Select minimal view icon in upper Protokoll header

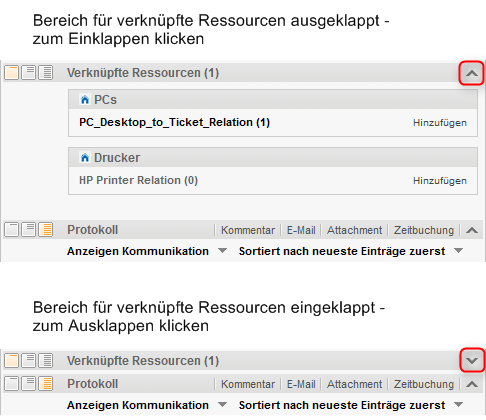11,230
